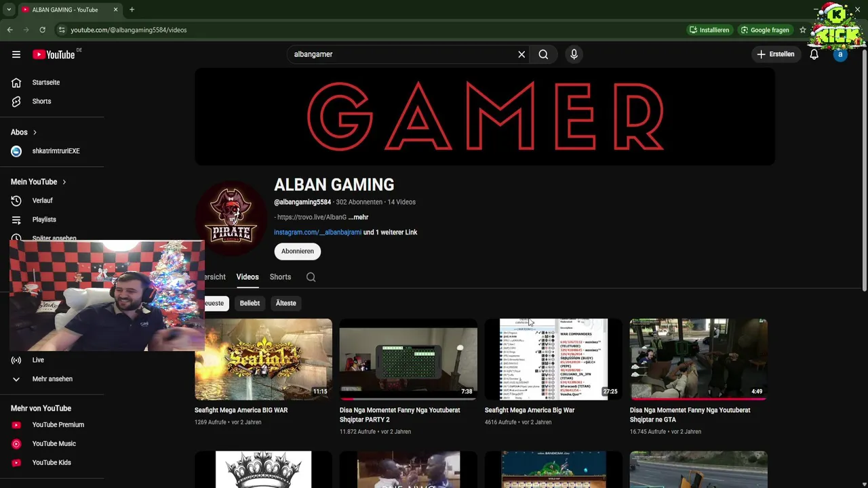
Task: Open title 'Disa Nga Momentet Fanny' ne GTA
Action: point(690,415)
